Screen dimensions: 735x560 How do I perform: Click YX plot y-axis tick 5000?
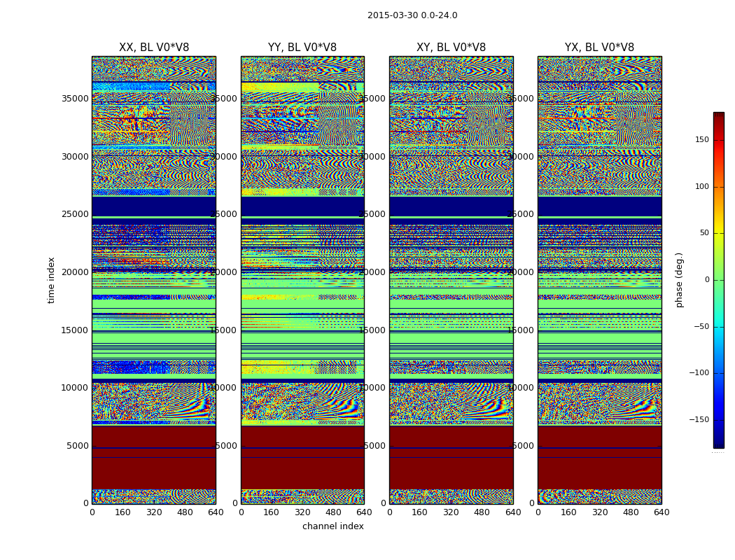(524, 446)
